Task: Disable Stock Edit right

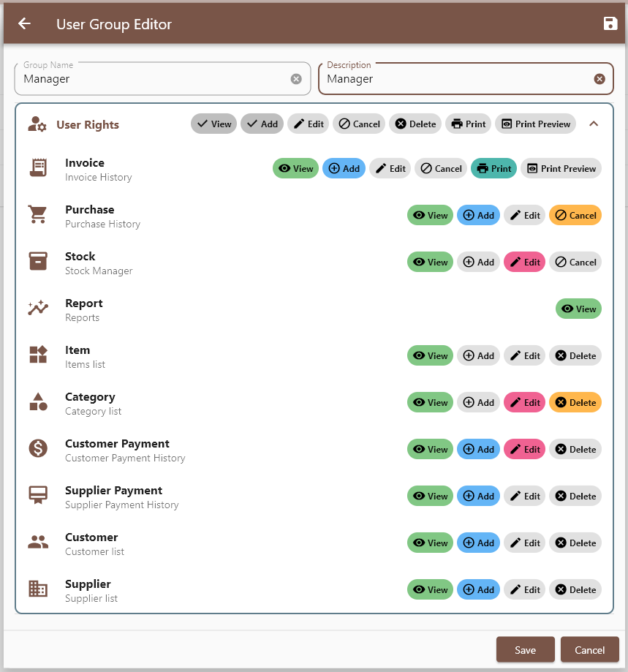Action: click(524, 262)
